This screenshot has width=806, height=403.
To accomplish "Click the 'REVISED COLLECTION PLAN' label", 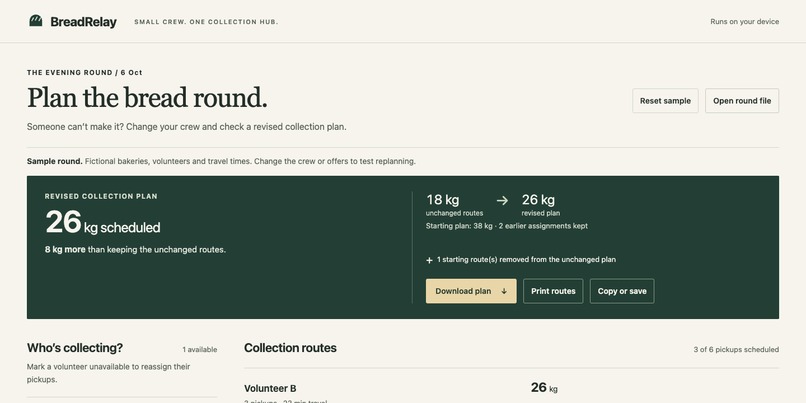I will 101,196.
